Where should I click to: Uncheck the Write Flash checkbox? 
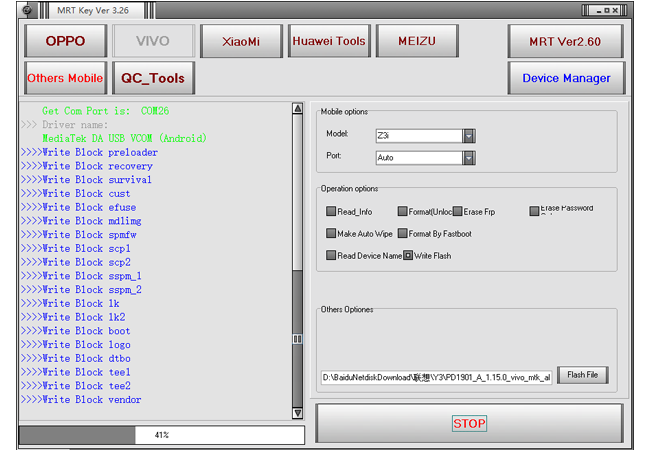click(x=408, y=255)
